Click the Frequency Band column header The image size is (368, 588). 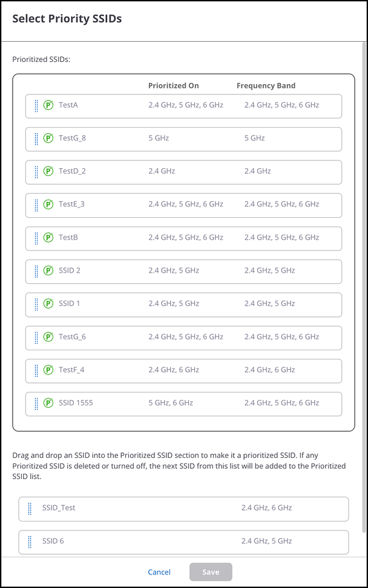click(266, 86)
